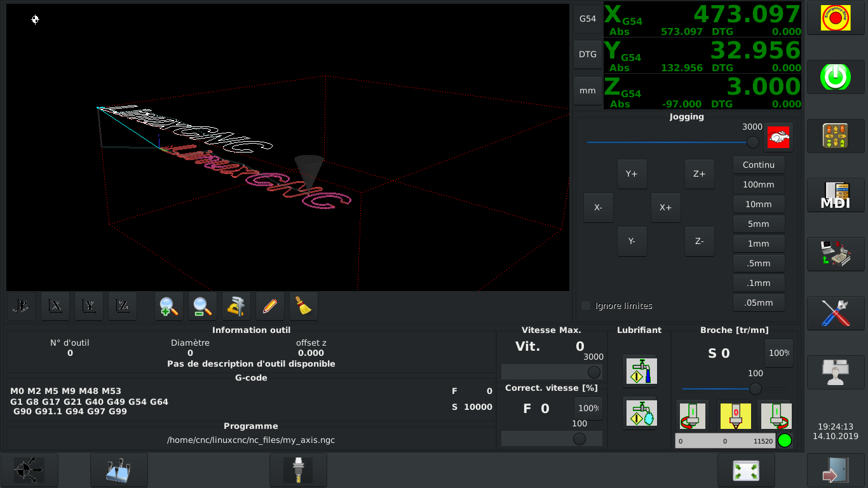Open touch off clamp icon button

coord(119,470)
